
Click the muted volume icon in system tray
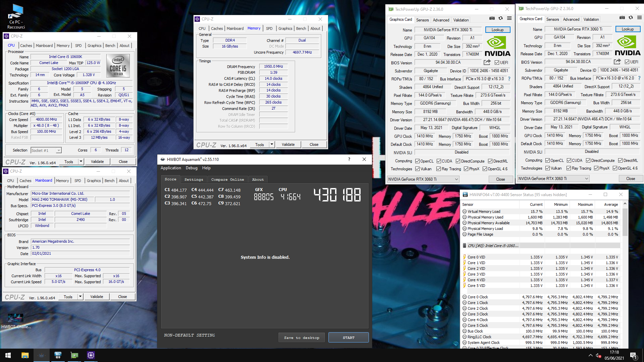click(598, 355)
